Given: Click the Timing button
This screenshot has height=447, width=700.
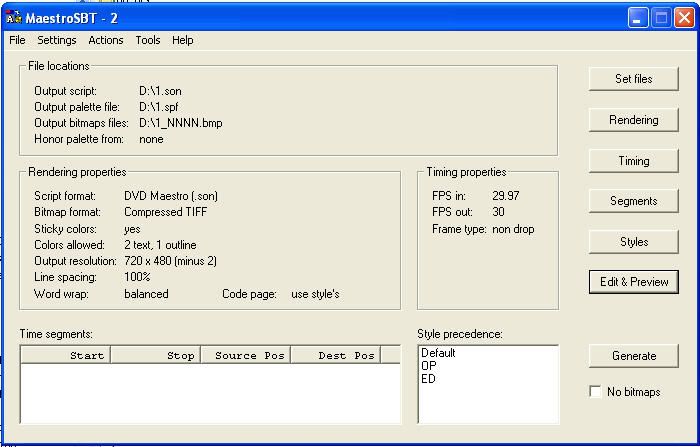Looking at the screenshot, I should coord(633,161).
